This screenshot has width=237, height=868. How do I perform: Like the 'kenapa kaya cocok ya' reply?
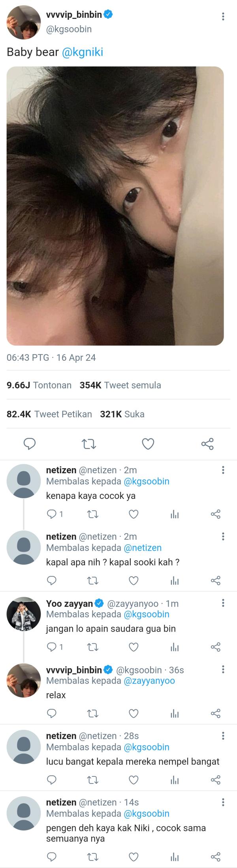(134, 514)
